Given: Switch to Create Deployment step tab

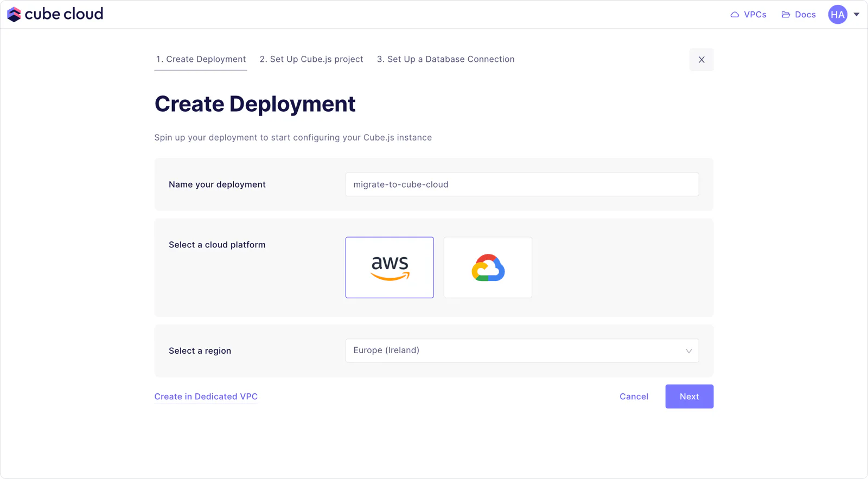Looking at the screenshot, I should [x=201, y=59].
